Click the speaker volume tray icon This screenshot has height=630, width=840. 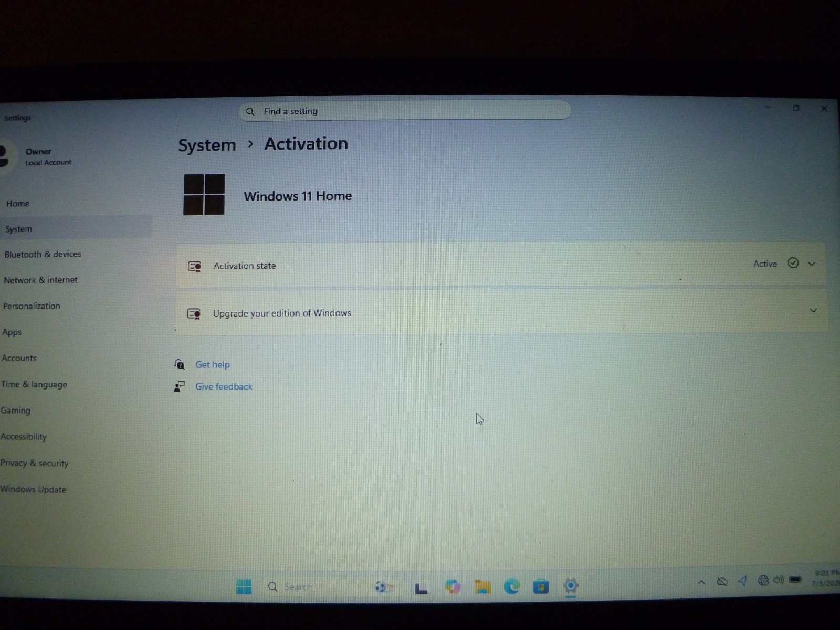[779, 580]
